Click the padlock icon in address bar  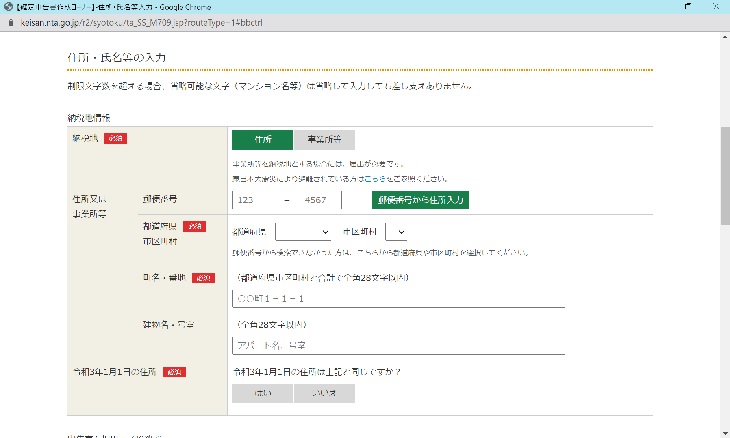11,22
